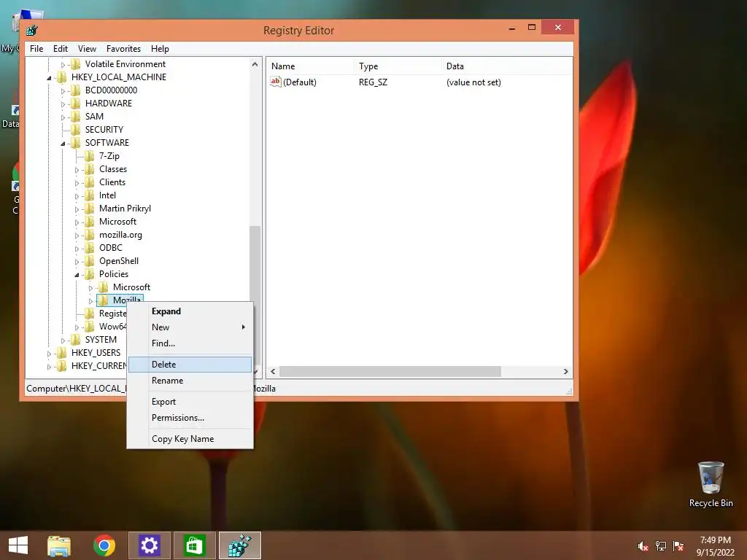The width and height of the screenshot is (747, 560).
Task: Open the Edit menu
Action: point(60,49)
